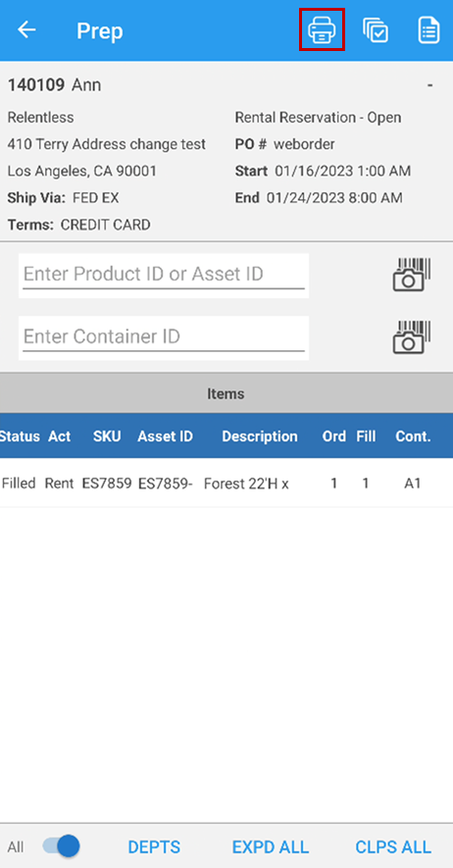Tap the Description column header
The width and height of the screenshot is (453, 868).
(260, 436)
